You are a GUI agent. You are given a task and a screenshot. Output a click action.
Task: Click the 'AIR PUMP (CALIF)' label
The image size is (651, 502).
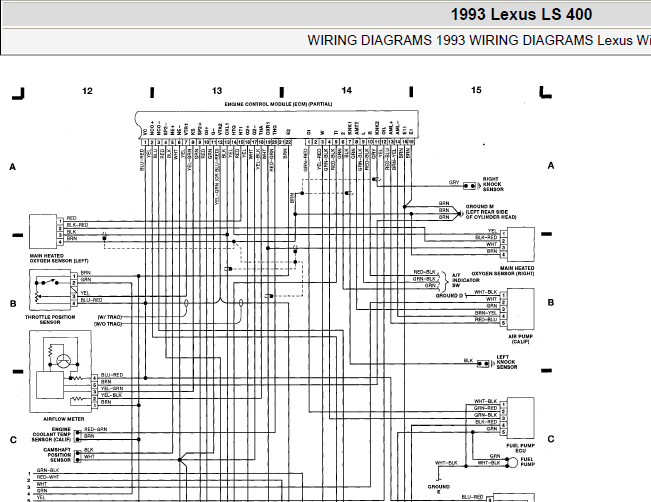click(520, 339)
